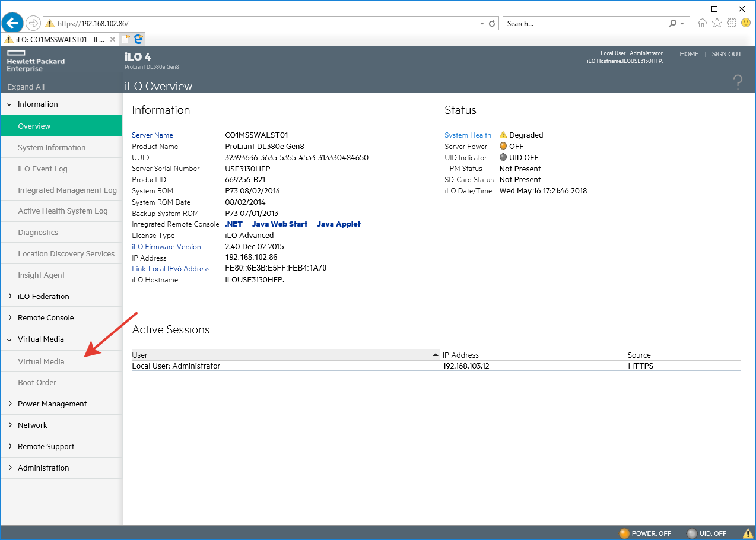Click Link-Local IPv6 Address link
This screenshot has height=540, width=756.
tap(171, 269)
